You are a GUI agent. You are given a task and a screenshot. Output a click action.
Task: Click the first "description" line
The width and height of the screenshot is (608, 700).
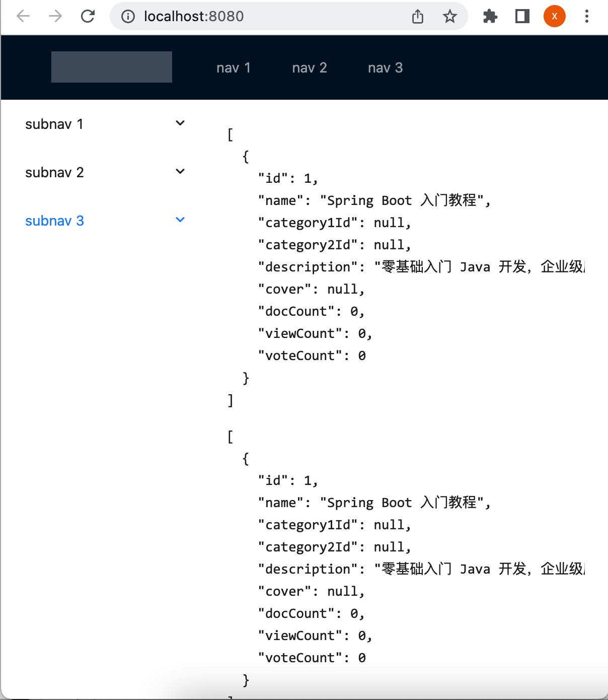tap(421, 267)
